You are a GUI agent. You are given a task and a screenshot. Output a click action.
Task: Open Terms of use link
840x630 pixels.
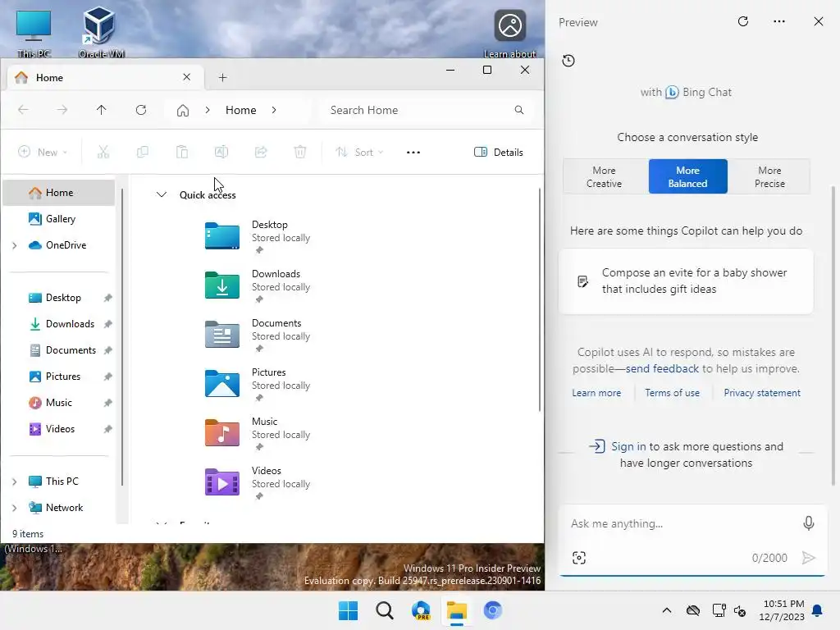point(673,393)
